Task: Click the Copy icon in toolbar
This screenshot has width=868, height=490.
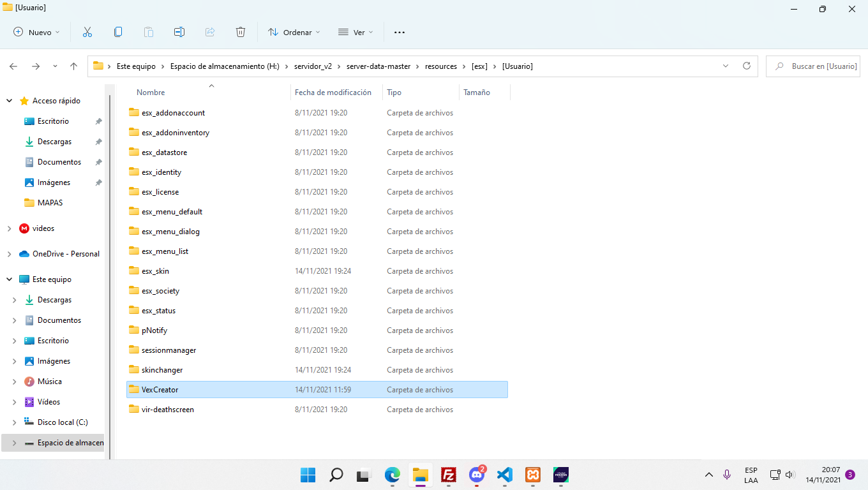Action: pyautogui.click(x=118, y=32)
